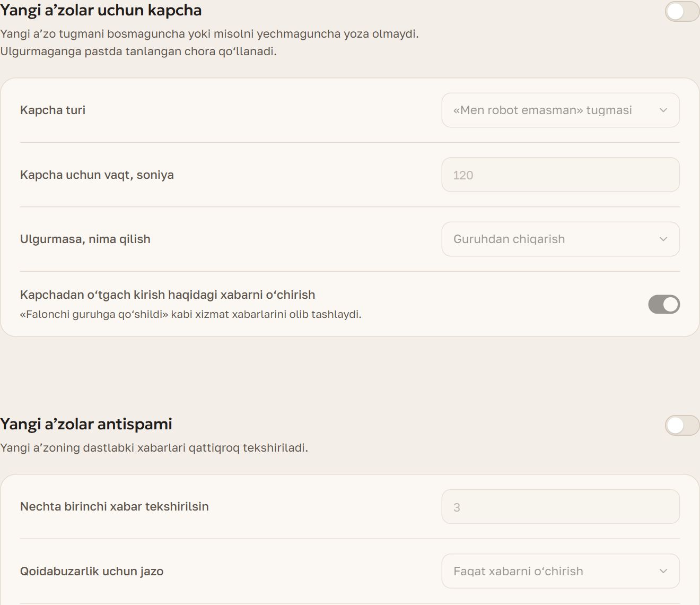
Task: Click the chevron arrow beside Faqat xabarni o'chirish
Action: click(663, 571)
